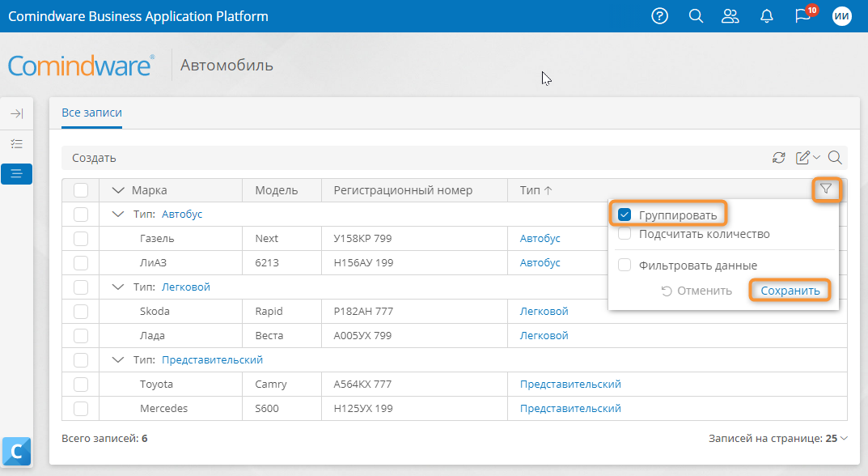Select the ЛиАЗ row checkbox
Viewport: 868px width, 476px height.
[81, 262]
